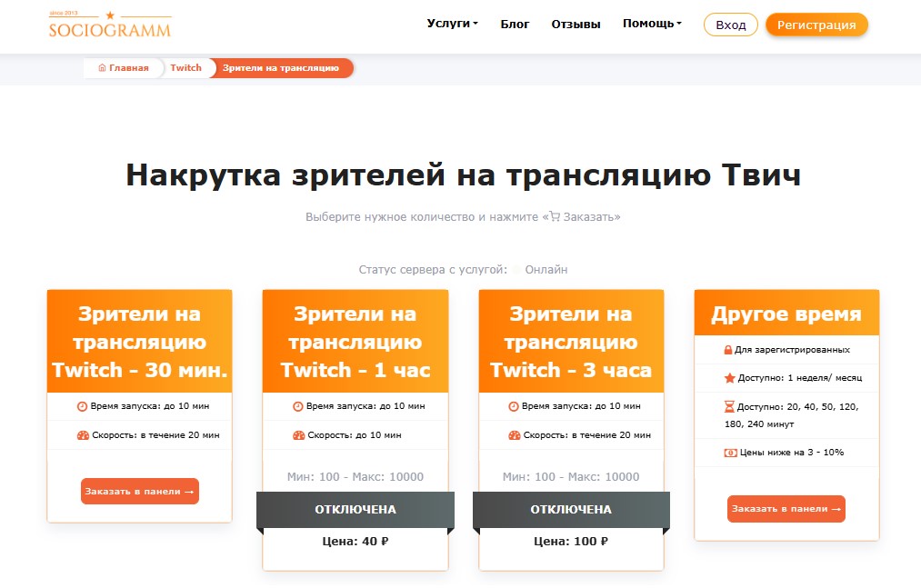This screenshot has width=921, height=588.
Task: Click Зрители на трансляцию Twitch - 30 мин. header
Action: pyautogui.click(x=140, y=342)
